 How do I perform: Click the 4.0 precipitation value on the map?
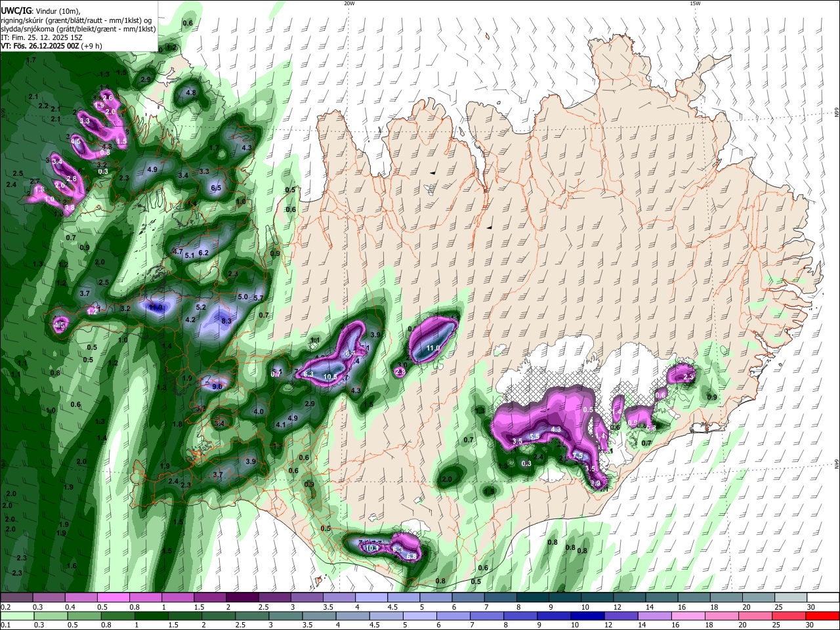point(259,412)
